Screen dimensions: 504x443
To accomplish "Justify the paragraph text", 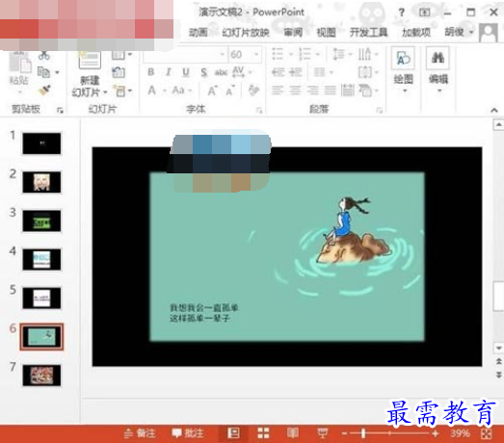I will click(x=331, y=91).
